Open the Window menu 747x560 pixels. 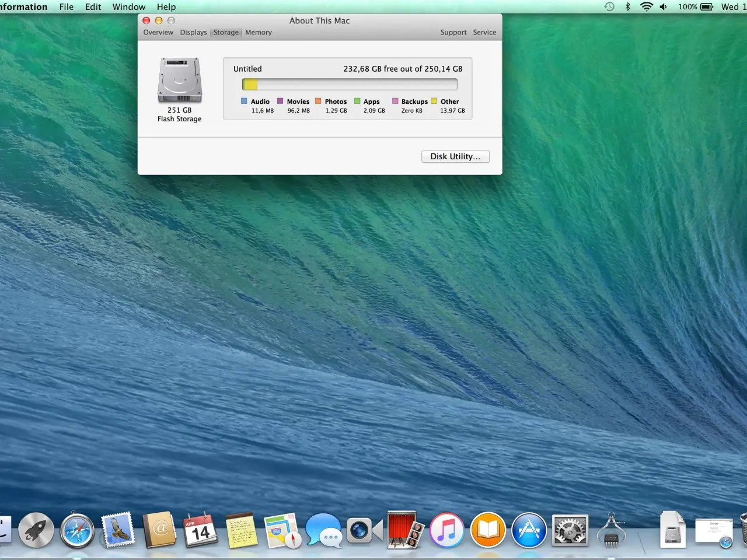[129, 6]
